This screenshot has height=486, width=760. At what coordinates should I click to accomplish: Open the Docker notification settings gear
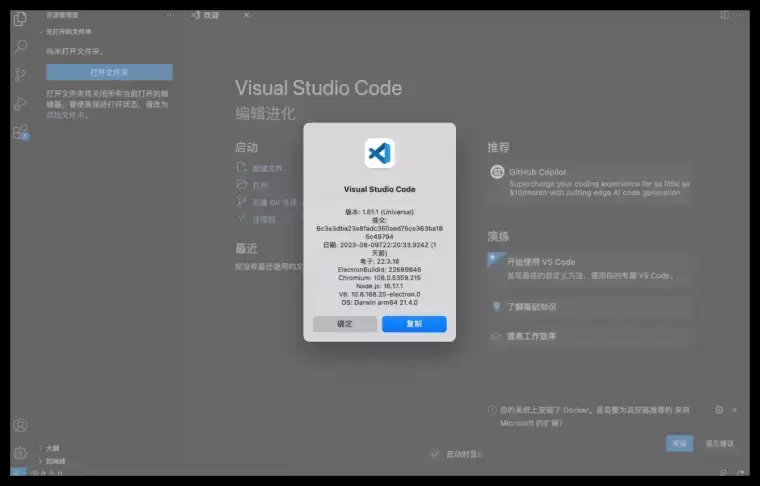[719, 410]
